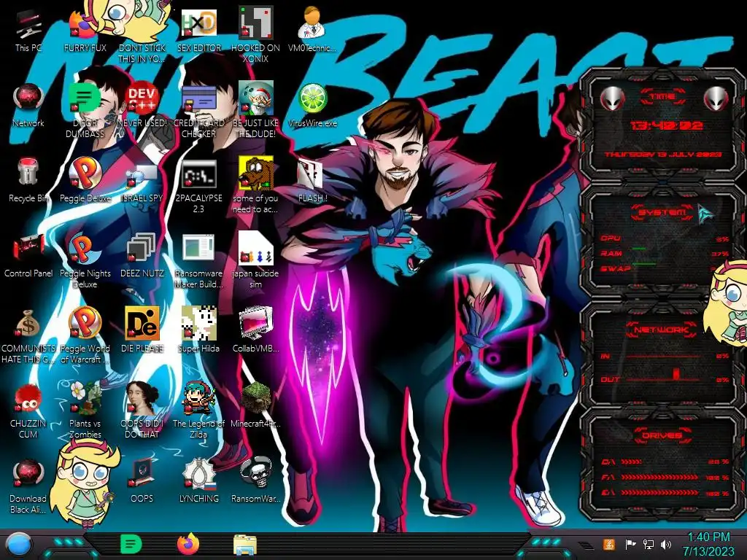Open the VM0Technic... doctor icon
Image resolution: width=747 pixels, height=560 pixels.
(312, 28)
